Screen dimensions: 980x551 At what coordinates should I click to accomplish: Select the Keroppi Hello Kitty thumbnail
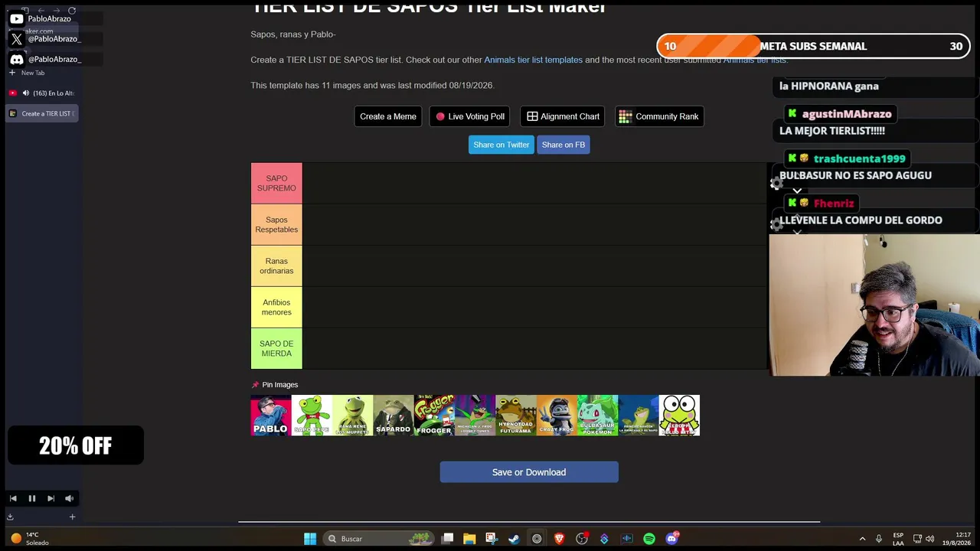[679, 416]
